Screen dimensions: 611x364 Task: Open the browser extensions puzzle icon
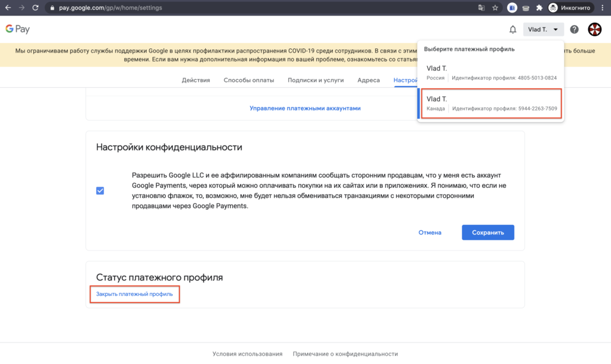click(539, 8)
